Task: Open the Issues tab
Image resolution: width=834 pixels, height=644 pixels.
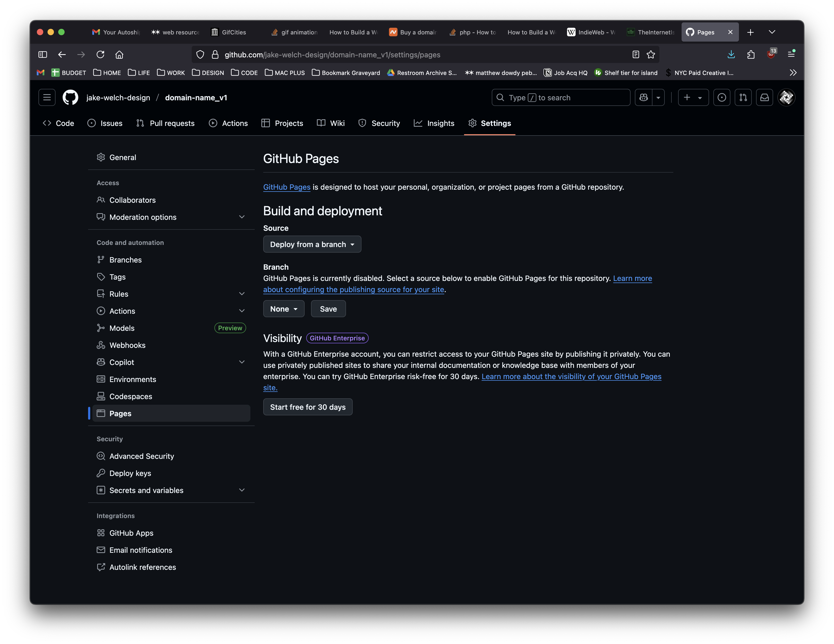Action: click(105, 123)
